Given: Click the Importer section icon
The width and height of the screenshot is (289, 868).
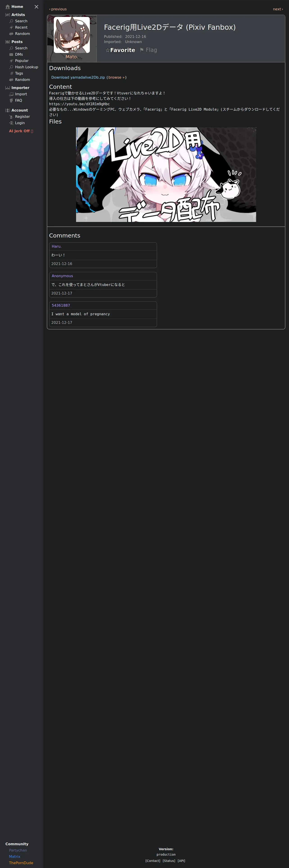Looking at the screenshot, I should pos(8,88).
